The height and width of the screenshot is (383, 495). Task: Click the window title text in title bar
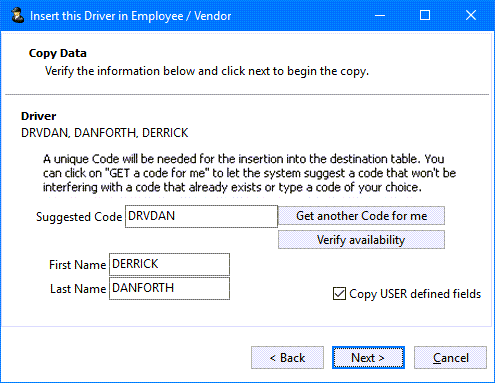point(131,16)
